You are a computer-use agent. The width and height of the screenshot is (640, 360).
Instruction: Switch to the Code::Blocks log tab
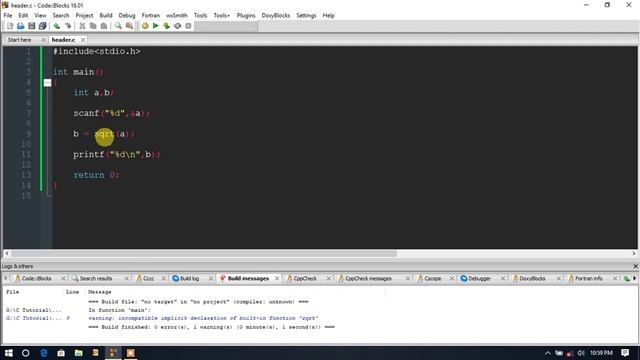[36, 278]
